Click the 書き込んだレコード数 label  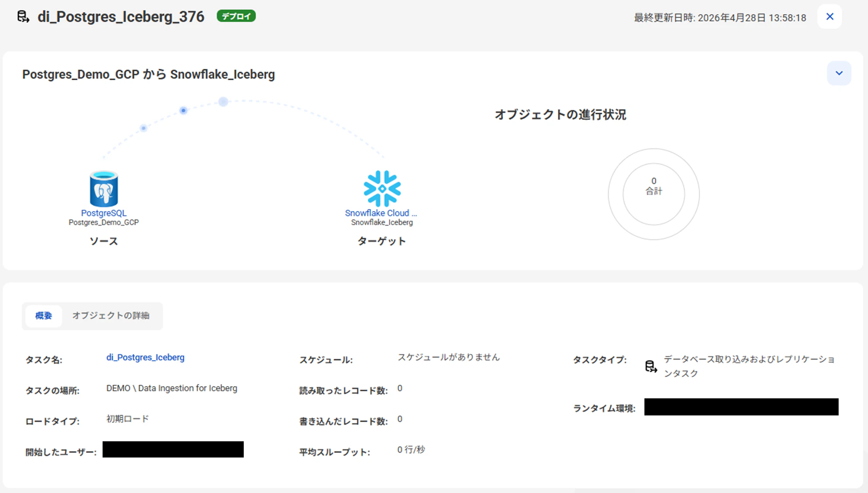pyautogui.click(x=344, y=421)
